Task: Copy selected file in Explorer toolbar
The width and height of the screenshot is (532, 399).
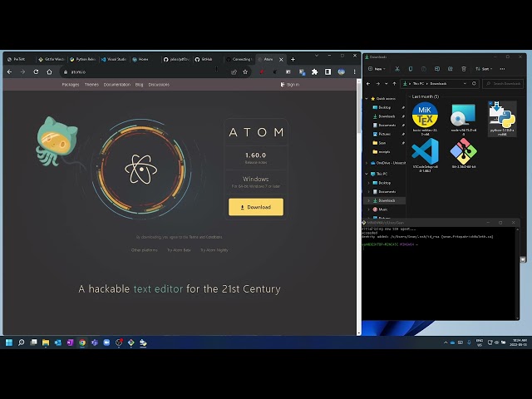Action: 410,69
